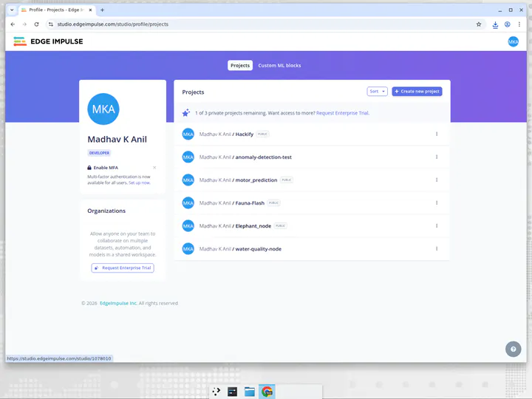
Task: Click the address bar URL field
Action: coord(265,24)
